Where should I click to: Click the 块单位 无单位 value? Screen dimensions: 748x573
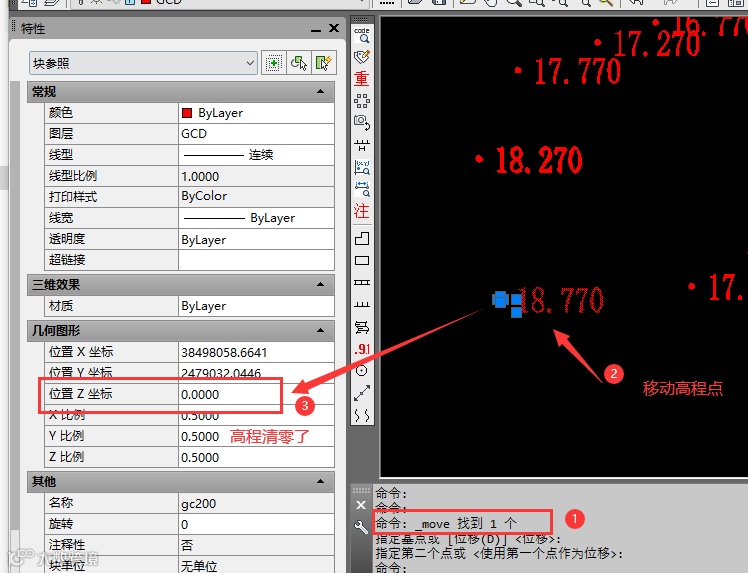(256, 566)
